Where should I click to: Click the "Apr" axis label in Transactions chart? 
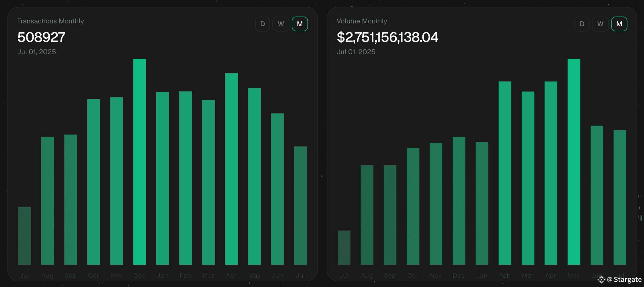click(x=232, y=275)
